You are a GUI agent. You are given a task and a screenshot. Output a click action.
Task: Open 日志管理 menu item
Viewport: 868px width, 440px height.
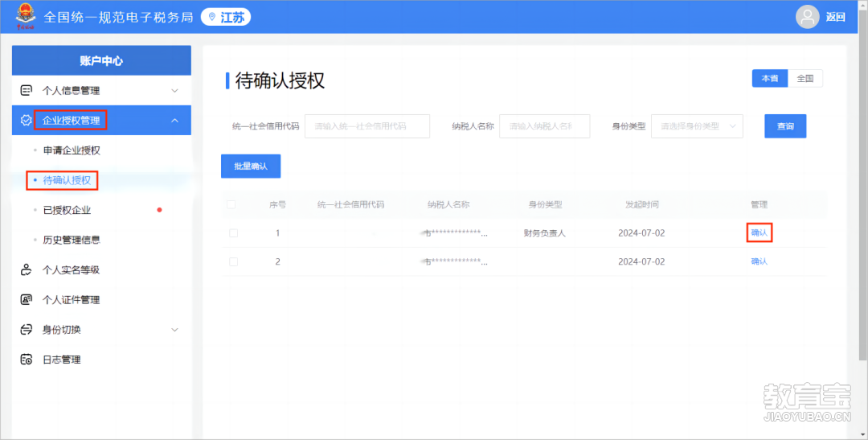(x=61, y=360)
